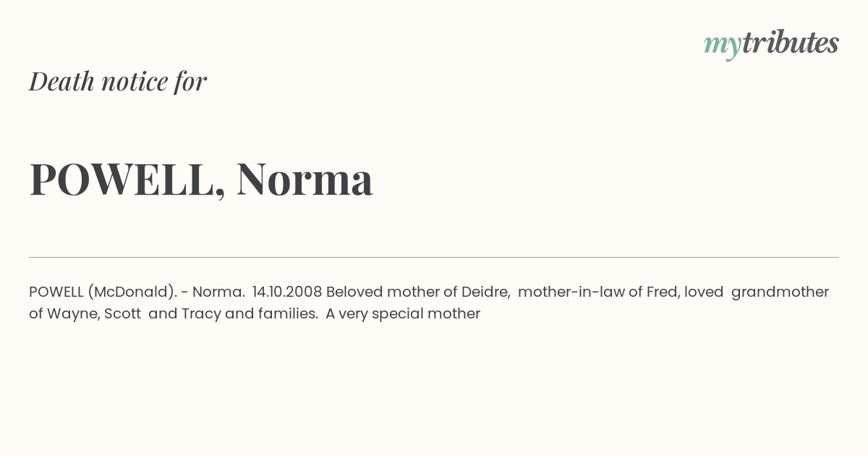Screen dimensions: 868x456
Task: Click the name "Norma" in the heading
Action: point(305,179)
